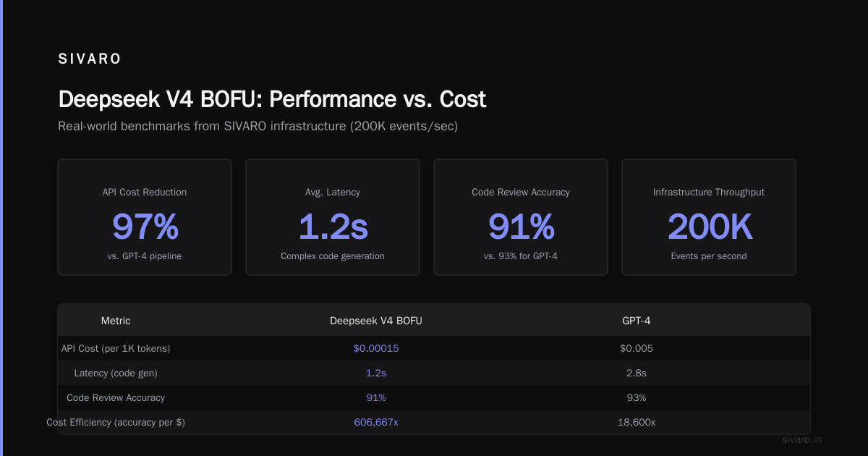
Task: Click the Infrastructure Throughput card label
Action: [709, 192]
